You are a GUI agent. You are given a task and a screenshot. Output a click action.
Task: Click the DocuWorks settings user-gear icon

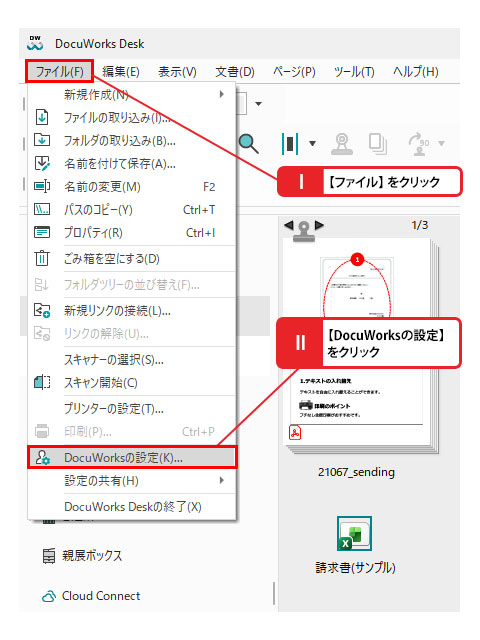[42, 457]
